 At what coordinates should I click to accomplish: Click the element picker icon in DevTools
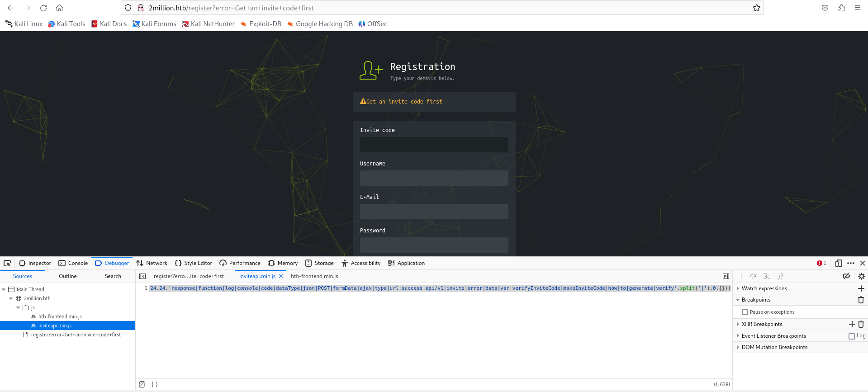coord(7,263)
